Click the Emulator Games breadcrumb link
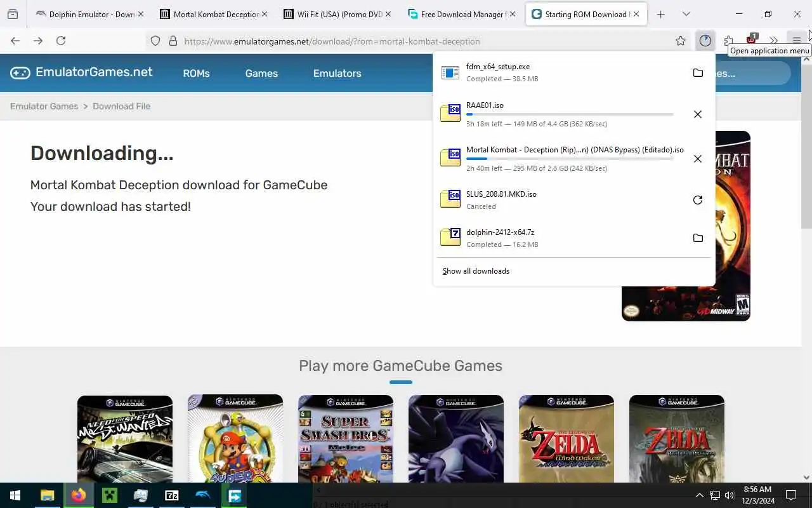Screen dimensions: 812x508 (44, 106)
